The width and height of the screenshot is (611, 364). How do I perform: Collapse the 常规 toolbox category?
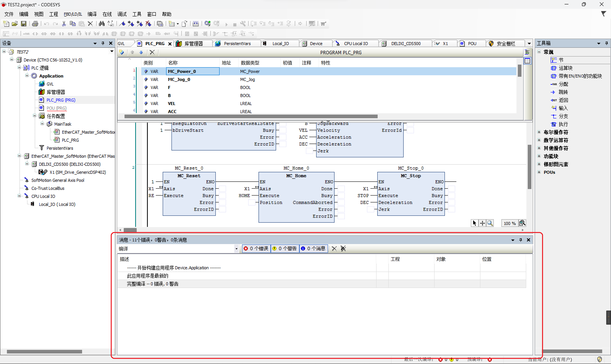coord(539,52)
